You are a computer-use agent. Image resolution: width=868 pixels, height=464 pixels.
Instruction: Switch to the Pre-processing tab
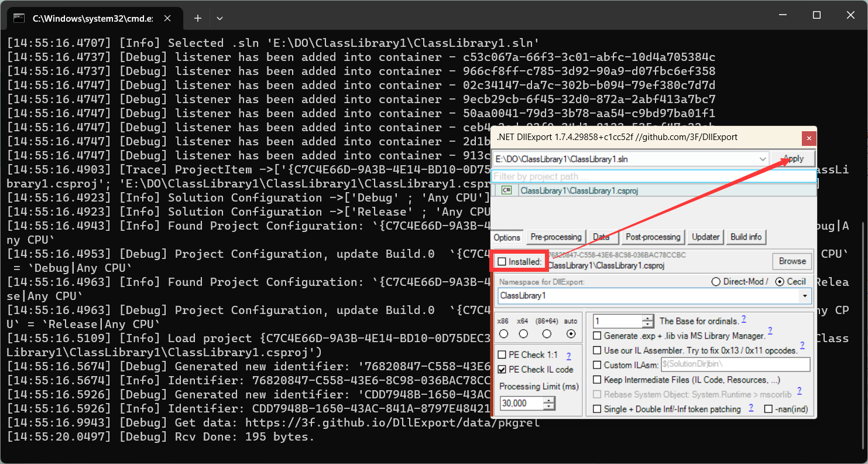point(555,237)
